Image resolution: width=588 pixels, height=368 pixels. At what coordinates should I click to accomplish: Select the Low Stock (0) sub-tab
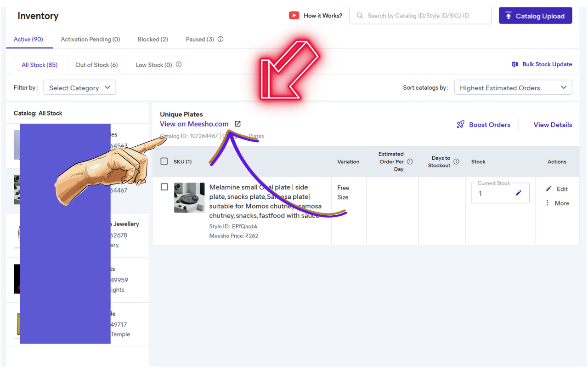tap(154, 65)
